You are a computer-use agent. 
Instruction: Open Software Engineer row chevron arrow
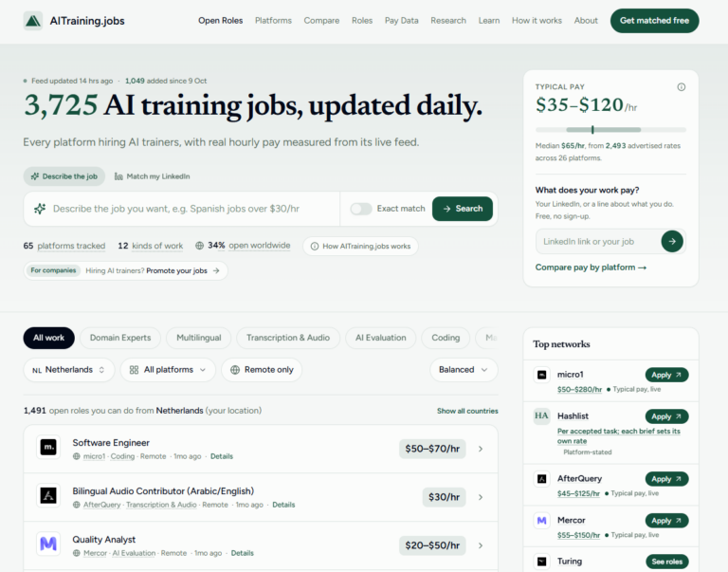pos(481,449)
